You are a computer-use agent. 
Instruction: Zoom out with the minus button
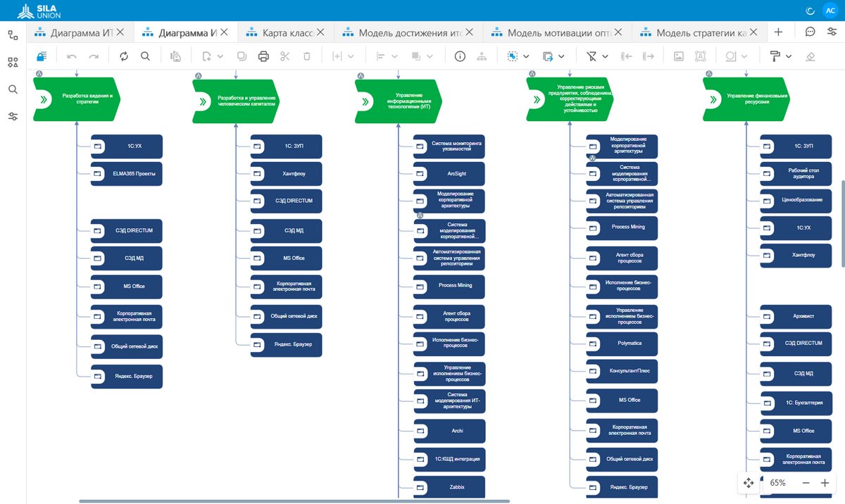pyautogui.click(x=806, y=483)
